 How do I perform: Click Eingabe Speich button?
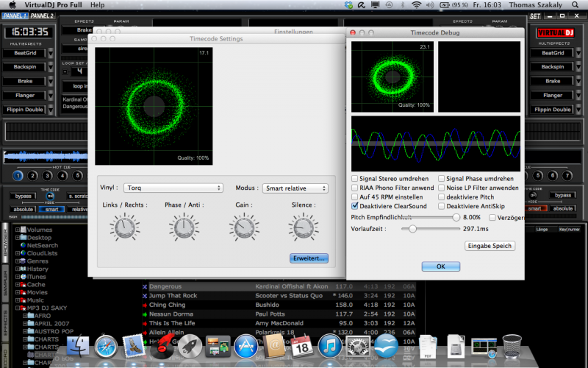coord(490,246)
